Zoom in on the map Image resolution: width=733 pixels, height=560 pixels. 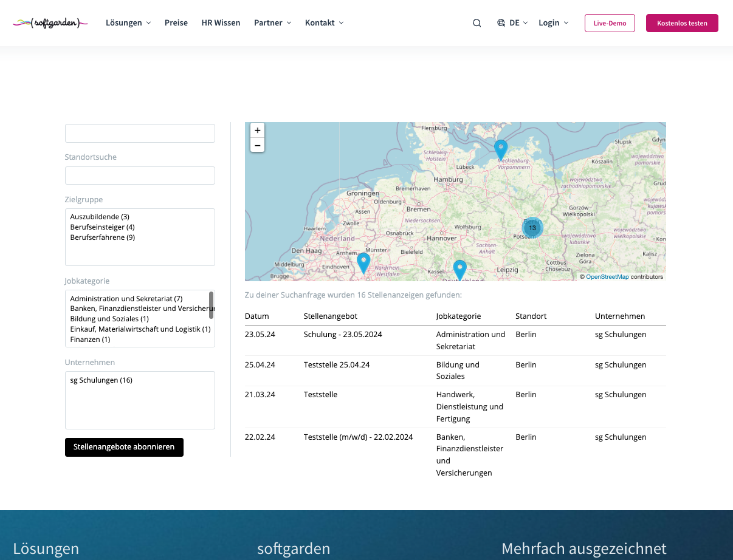[x=258, y=131]
